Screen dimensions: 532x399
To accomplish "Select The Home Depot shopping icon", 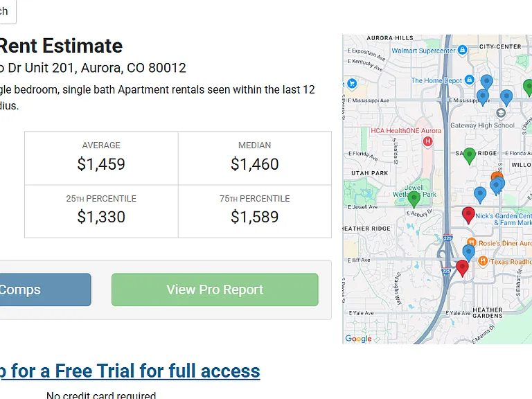I will pyautogui.click(x=469, y=80).
